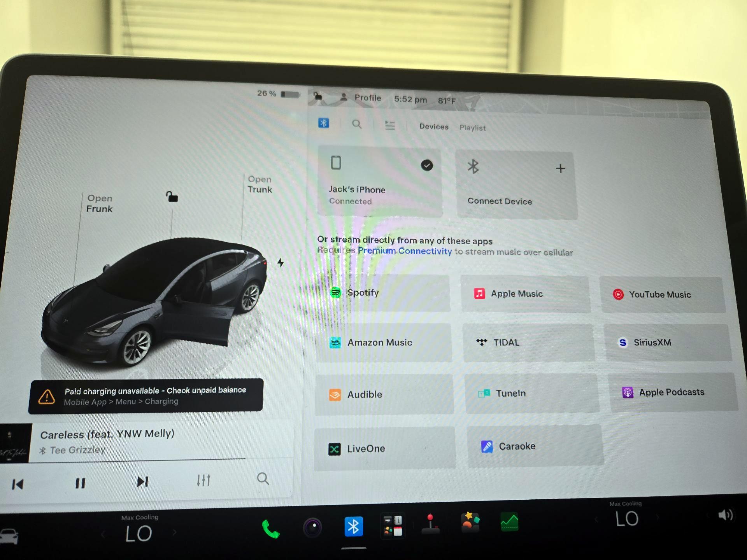The image size is (747, 560).
Task: Select the Devices tab
Action: tap(434, 126)
